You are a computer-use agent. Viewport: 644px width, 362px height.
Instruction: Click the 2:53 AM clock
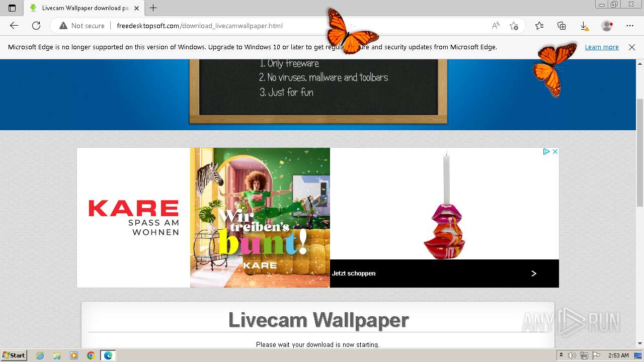click(618, 355)
